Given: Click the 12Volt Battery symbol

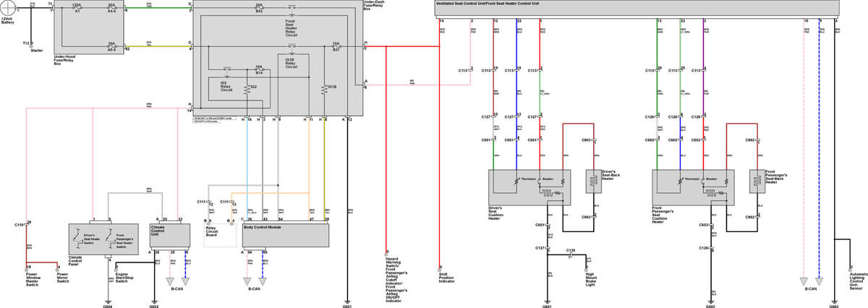Looking at the screenshot, I should point(7,7).
